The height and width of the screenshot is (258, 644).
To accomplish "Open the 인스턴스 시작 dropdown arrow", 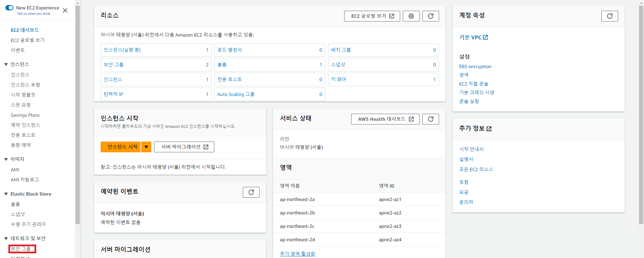I will (146, 147).
